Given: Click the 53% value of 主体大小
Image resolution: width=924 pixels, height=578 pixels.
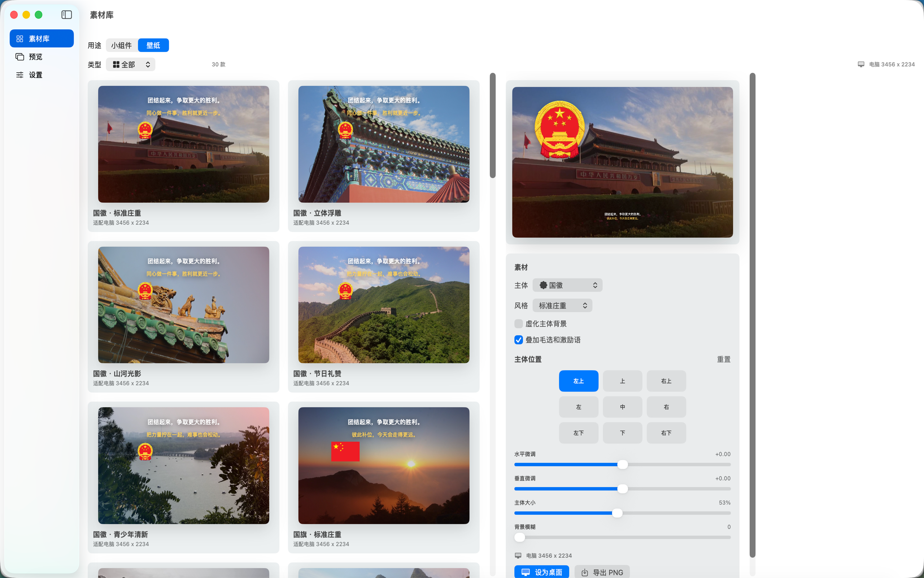Looking at the screenshot, I should (x=724, y=503).
